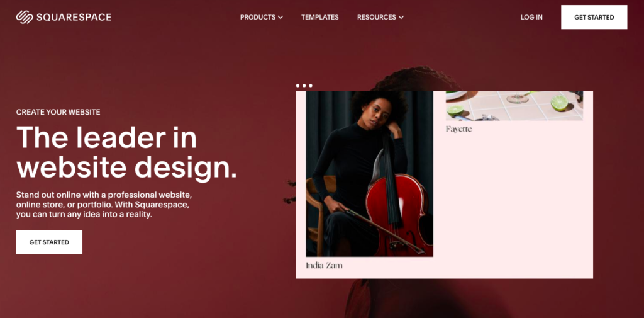Click the Squarespace wordmark in header
Viewport: 644px width, 318px height.
click(74, 17)
